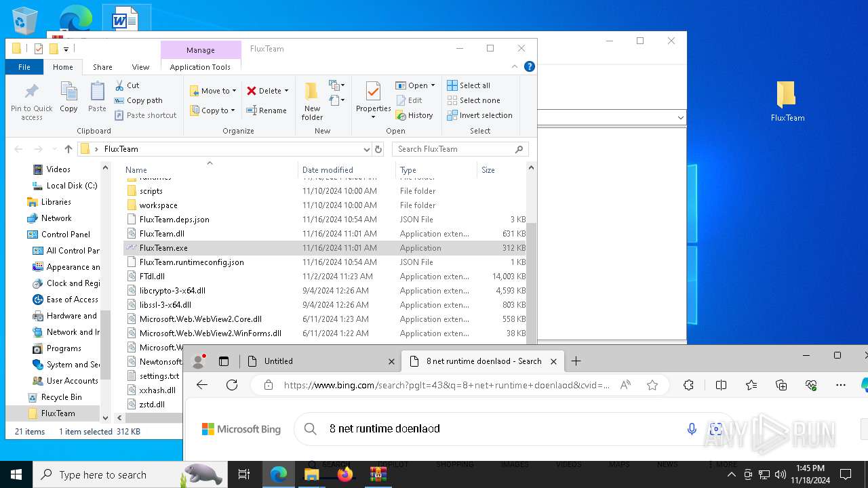
Task: Open the Delete dropdown arrow
Action: [x=286, y=91]
